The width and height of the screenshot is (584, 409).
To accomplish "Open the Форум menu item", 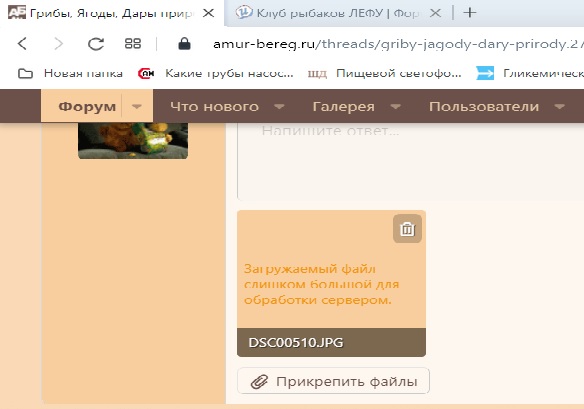I will point(87,107).
